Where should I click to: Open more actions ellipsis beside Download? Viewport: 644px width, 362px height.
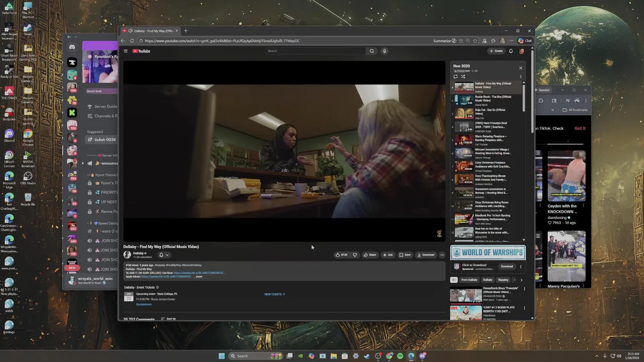pos(442,255)
